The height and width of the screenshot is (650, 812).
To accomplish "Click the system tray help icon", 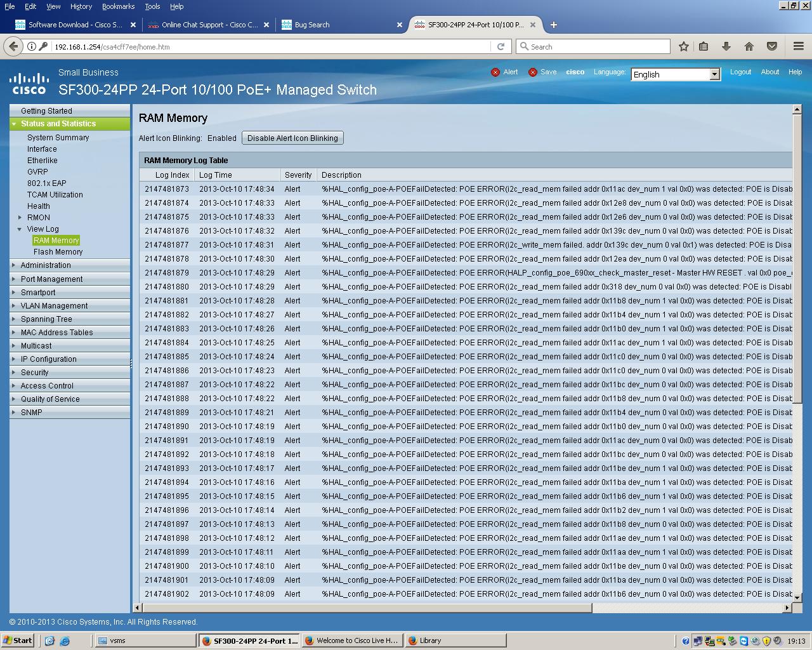I will pyautogui.click(x=686, y=641).
